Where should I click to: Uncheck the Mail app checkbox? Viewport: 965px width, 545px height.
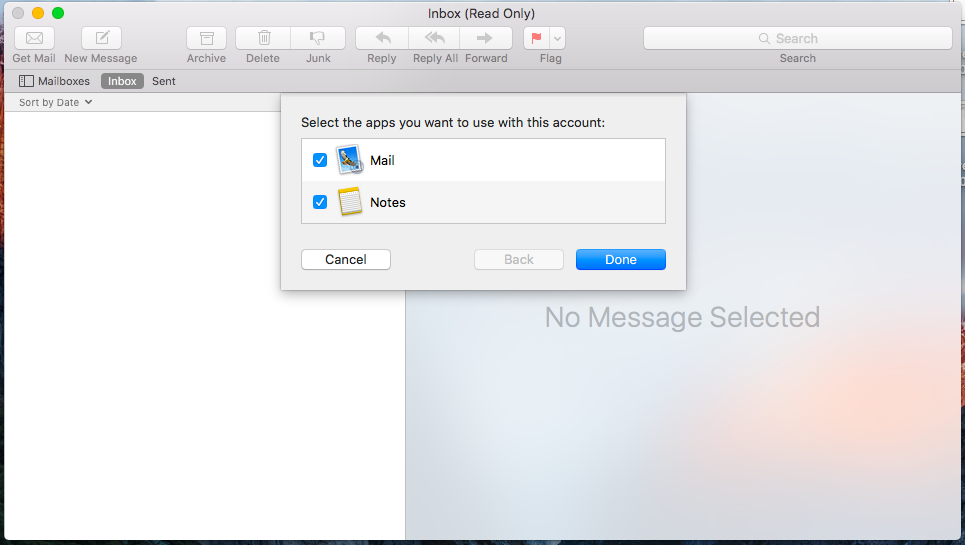(x=320, y=160)
